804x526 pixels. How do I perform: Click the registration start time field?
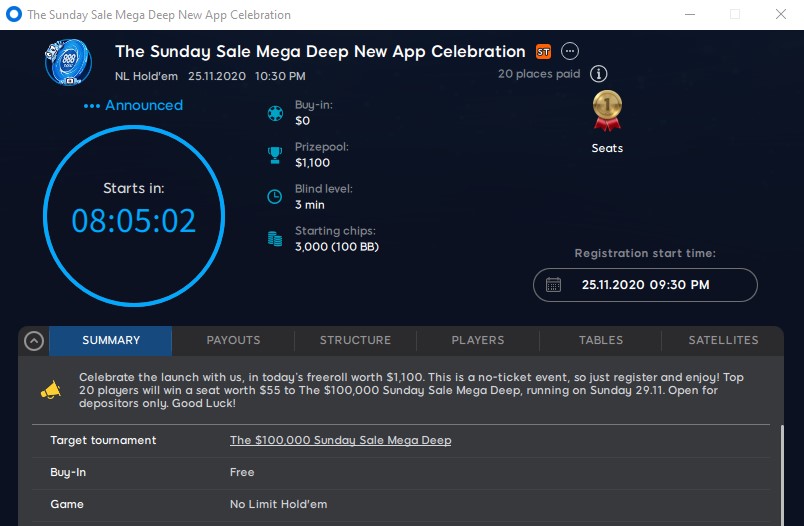click(x=645, y=285)
